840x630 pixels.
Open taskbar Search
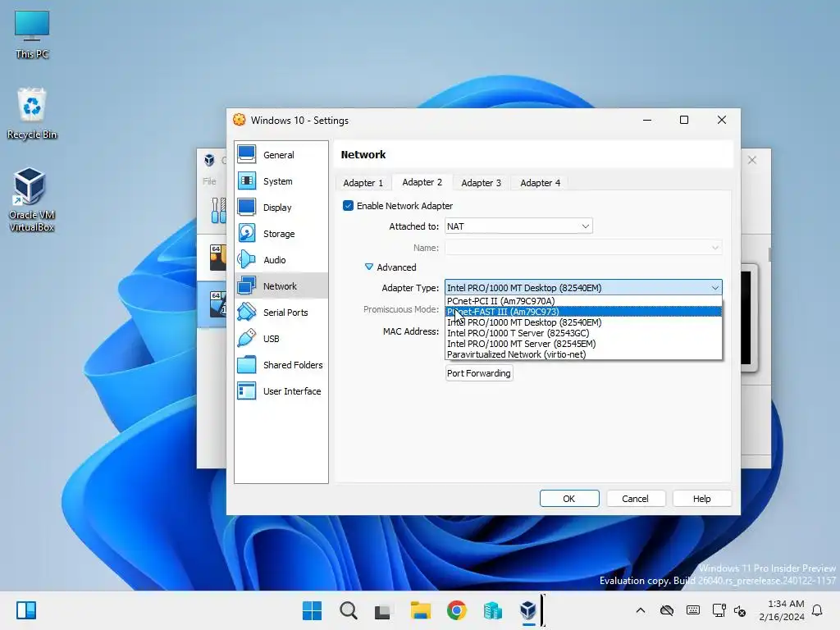pyautogui.click(x=348, y=610)
